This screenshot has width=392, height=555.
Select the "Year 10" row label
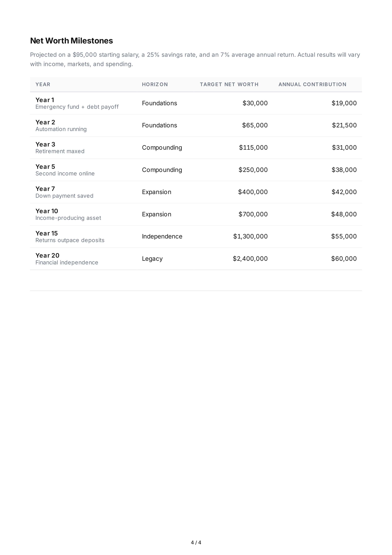(x=47, y=211)
